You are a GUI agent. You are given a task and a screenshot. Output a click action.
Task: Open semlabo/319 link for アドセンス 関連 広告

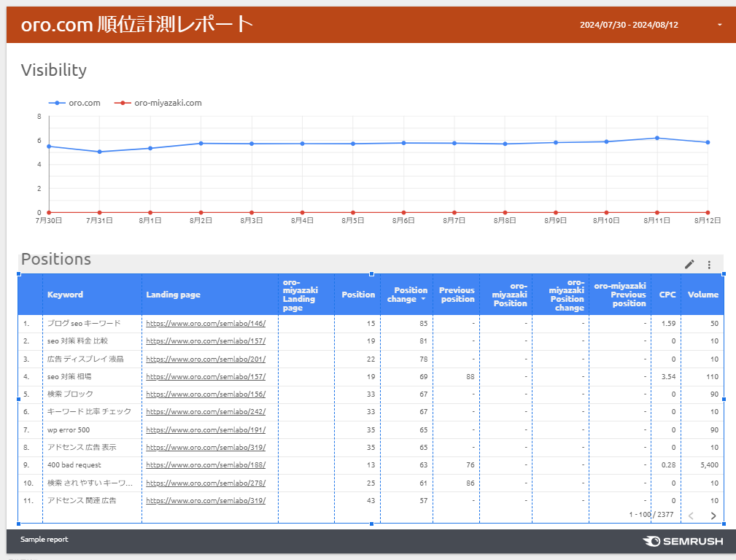[206, 500]
